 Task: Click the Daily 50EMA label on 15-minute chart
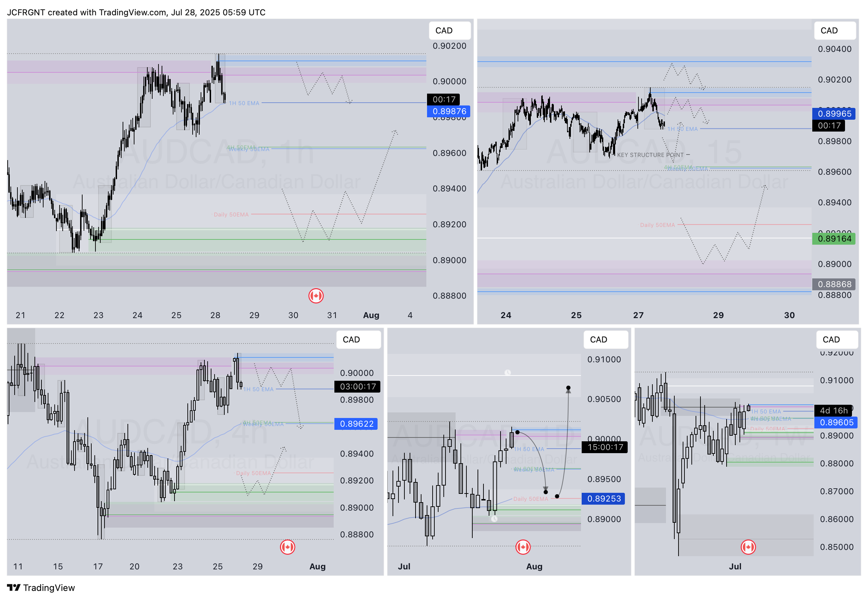[x=657, y=225]
